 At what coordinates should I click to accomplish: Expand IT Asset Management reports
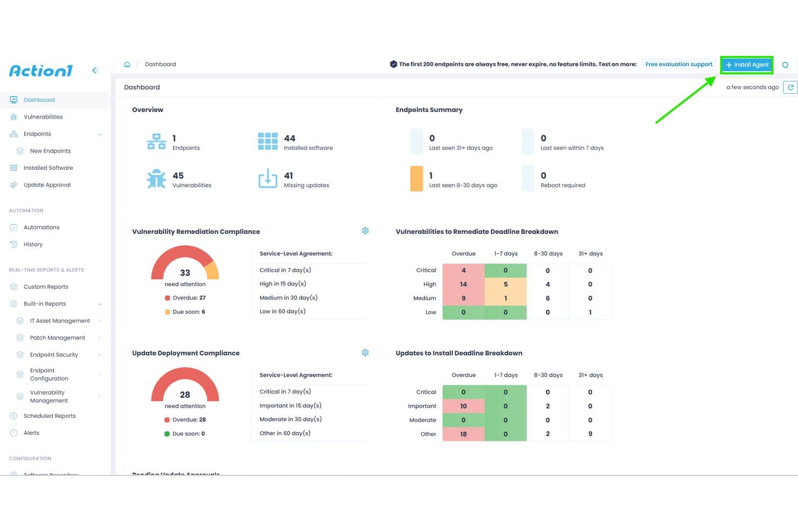[100, 321]
